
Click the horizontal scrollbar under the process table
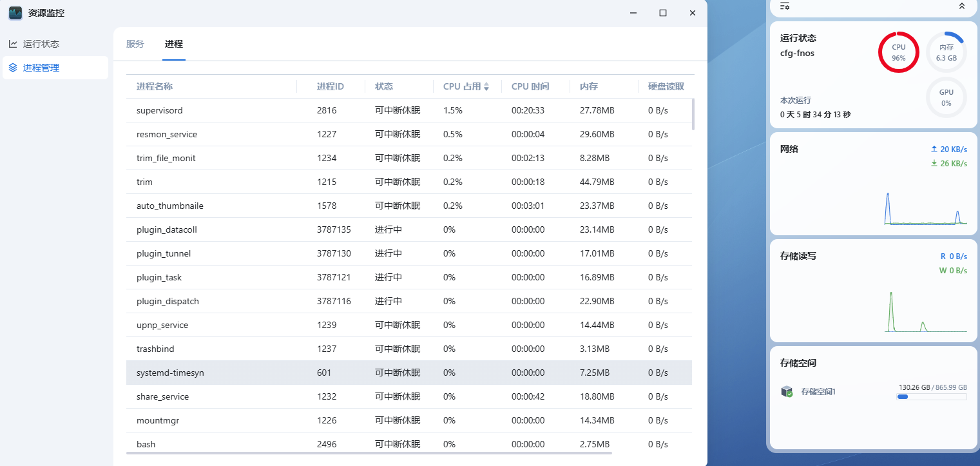click(369, 453)
